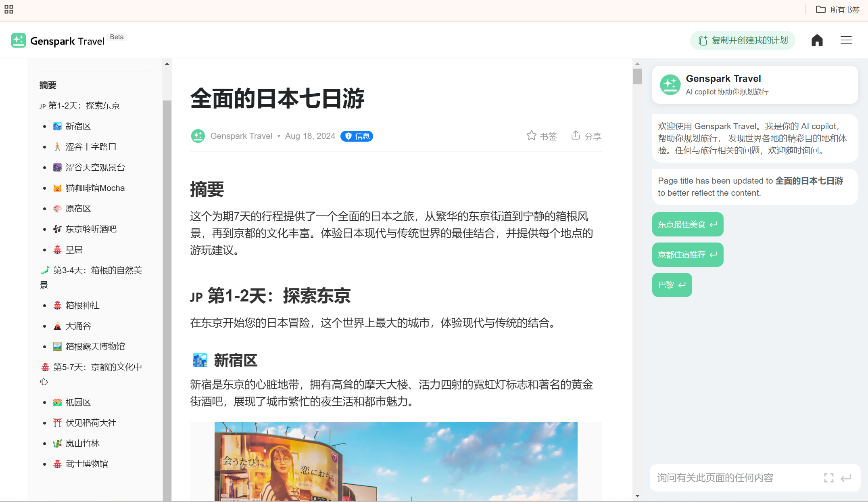Select the 巴黎 suggestion chip
The height and width of the screenshot is (502, 868).
coord(672,285)
